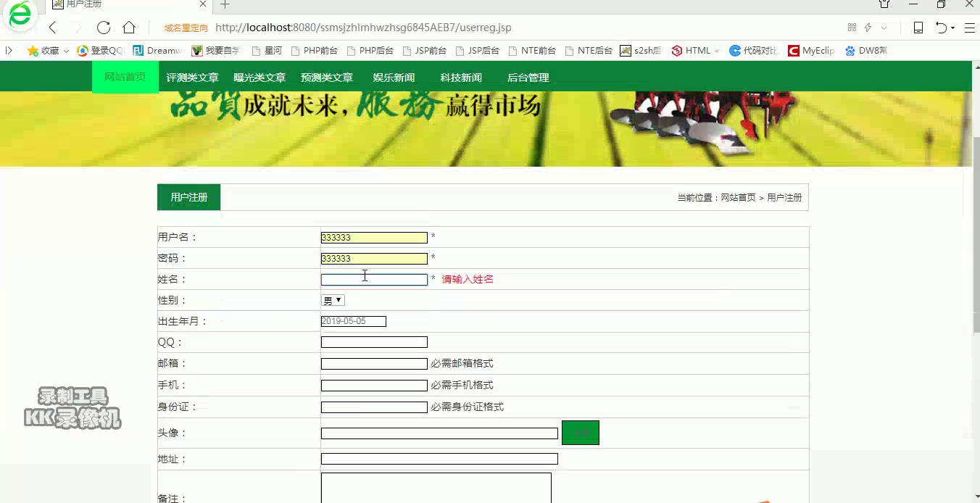Image resolution: width=980 pixels, height=503 pixels.
Task: Open the NTE后台 bookmark
Action: click(x=589, y=51)
